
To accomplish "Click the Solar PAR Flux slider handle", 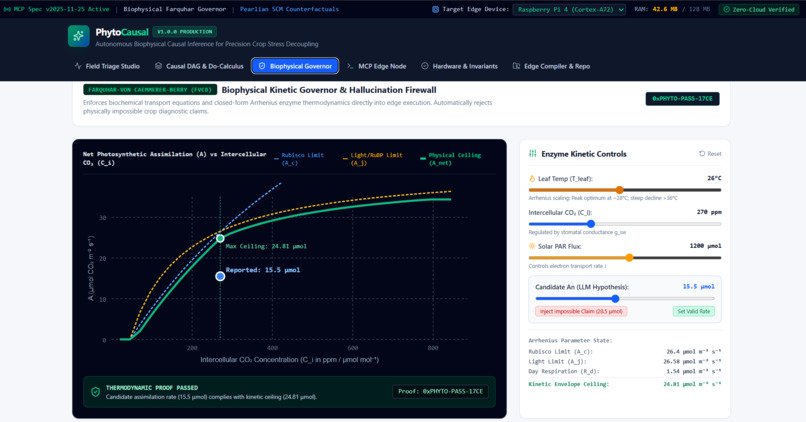I will 629,258.
